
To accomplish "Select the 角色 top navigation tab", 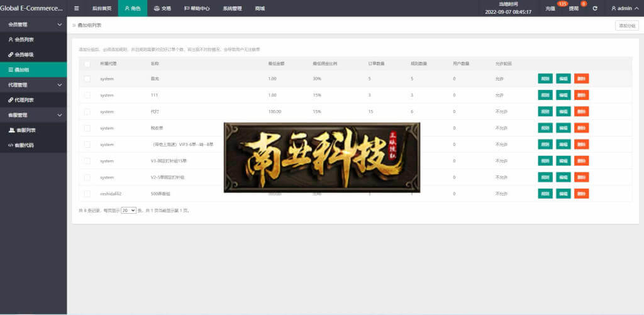I will click(133, 8).
